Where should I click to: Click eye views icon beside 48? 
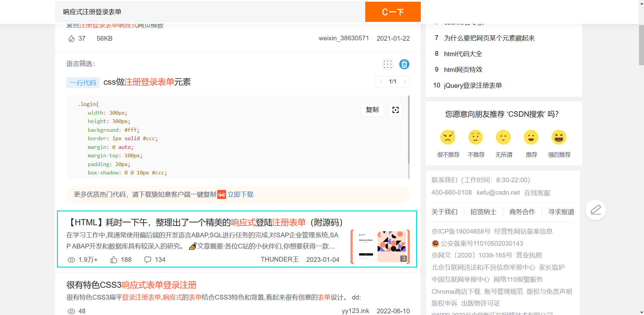[x=71, y=311]
